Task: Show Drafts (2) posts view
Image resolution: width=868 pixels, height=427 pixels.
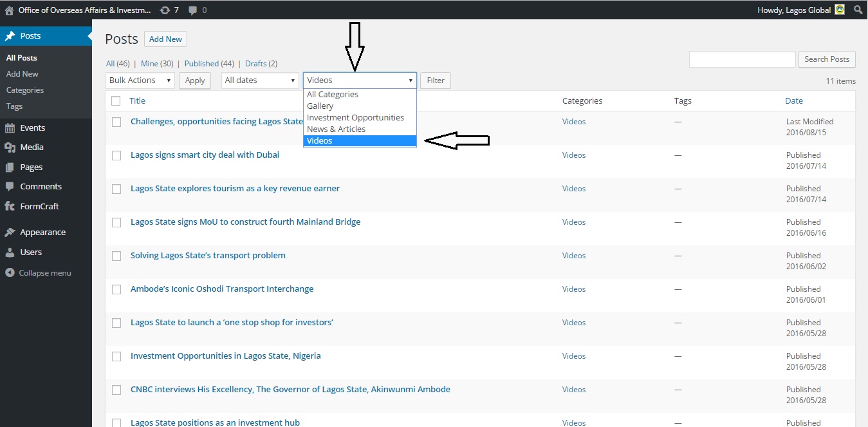Action: pos(261,64)
